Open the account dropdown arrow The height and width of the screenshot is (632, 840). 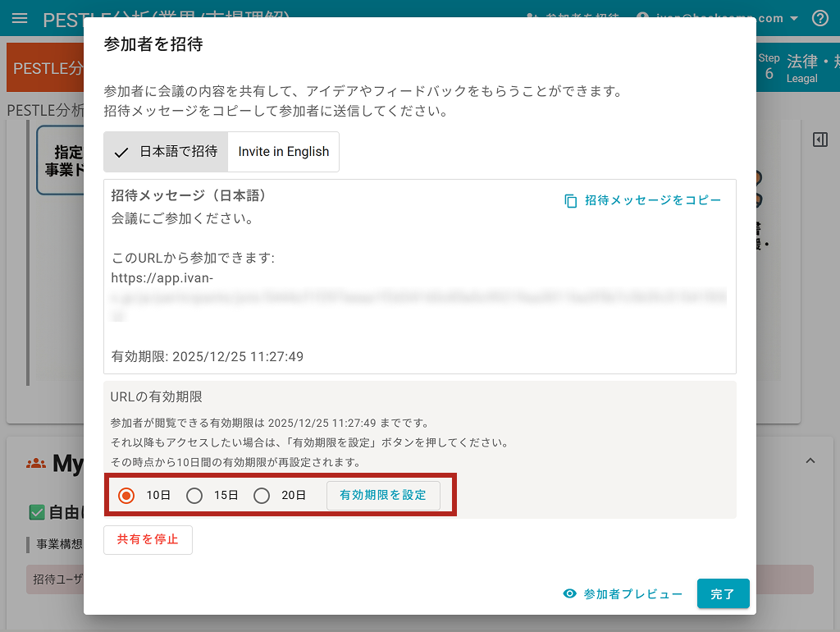point(794,18)
